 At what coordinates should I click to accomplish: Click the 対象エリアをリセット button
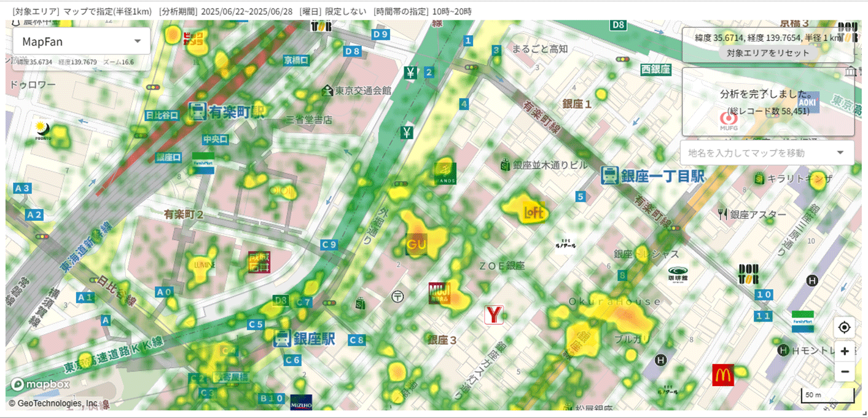click(x=768, y=53)
